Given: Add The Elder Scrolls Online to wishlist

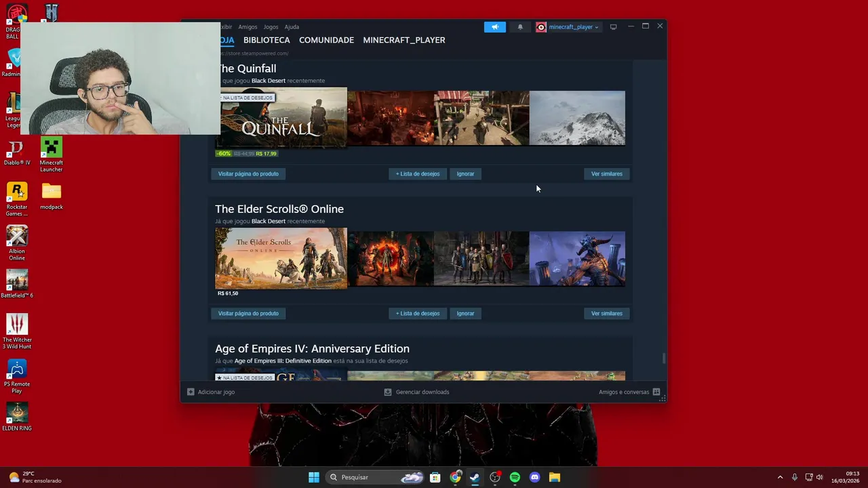Looking at the screenshot, I should (x=418, y=313).
